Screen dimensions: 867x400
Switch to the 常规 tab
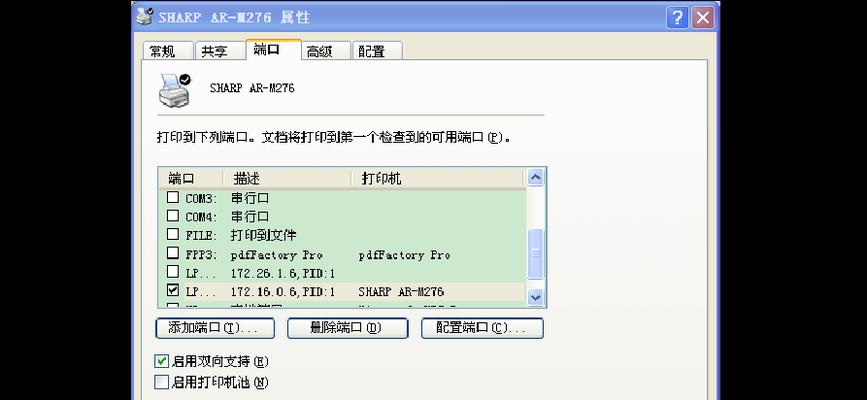(167, 51)
